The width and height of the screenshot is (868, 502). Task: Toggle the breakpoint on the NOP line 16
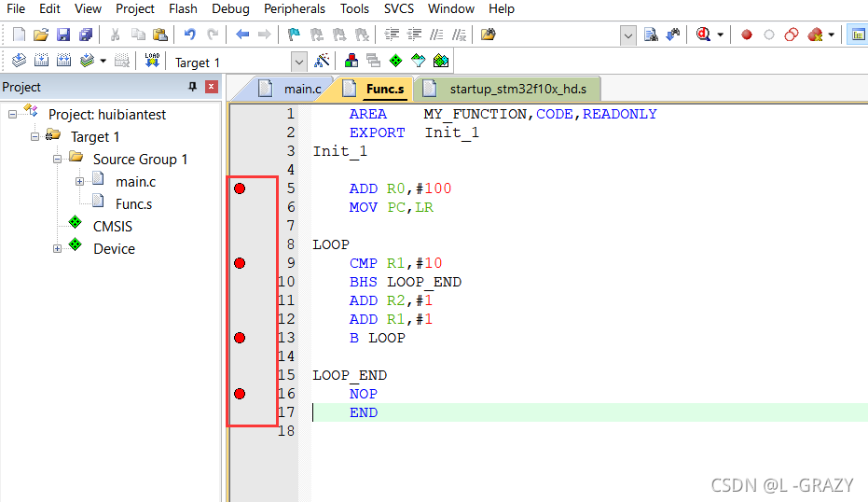240,394
